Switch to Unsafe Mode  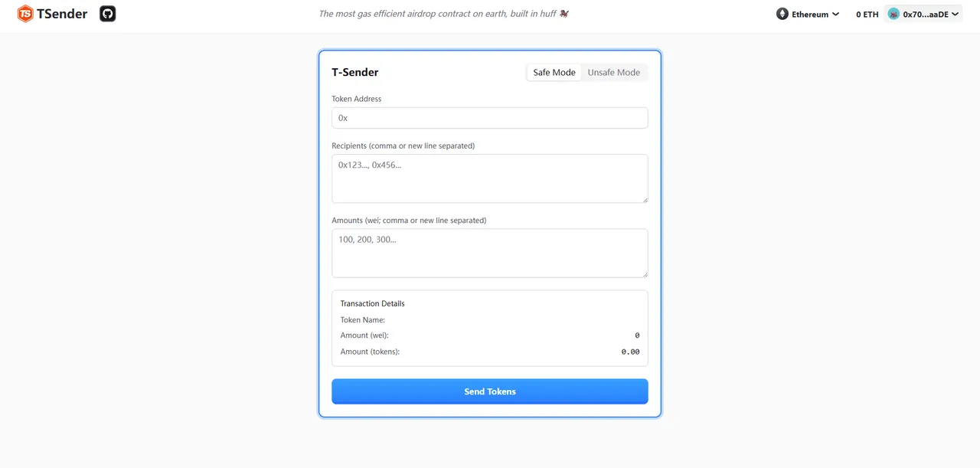tap(614, 71)
